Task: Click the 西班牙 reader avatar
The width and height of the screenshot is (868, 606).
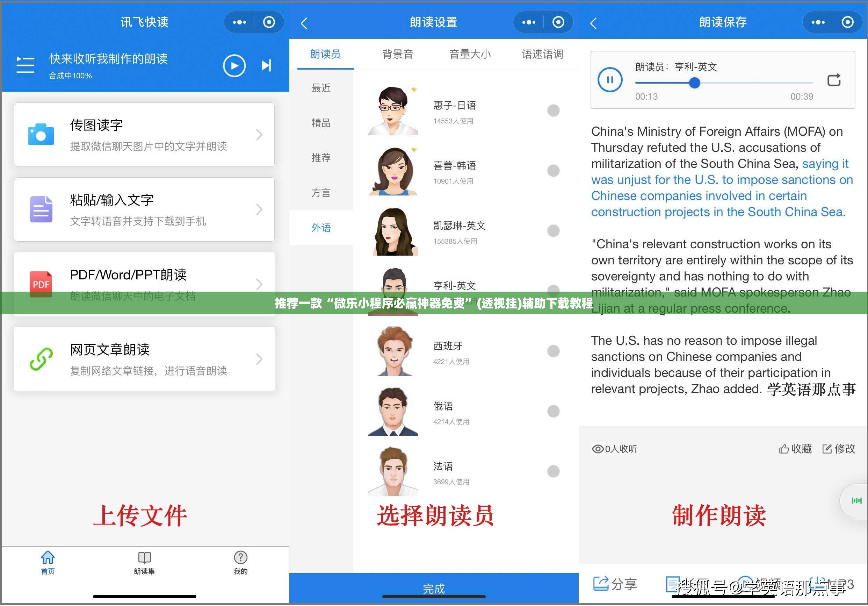Action: [393, 351]
